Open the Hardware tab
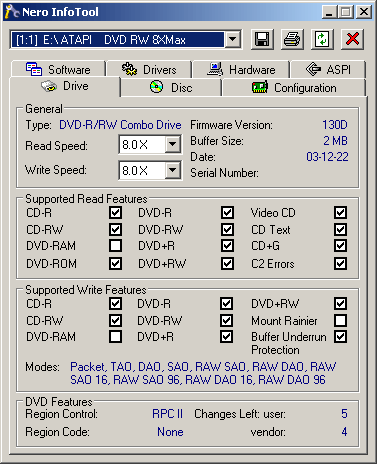Viewport: 377px width, 464px height. 241,69
